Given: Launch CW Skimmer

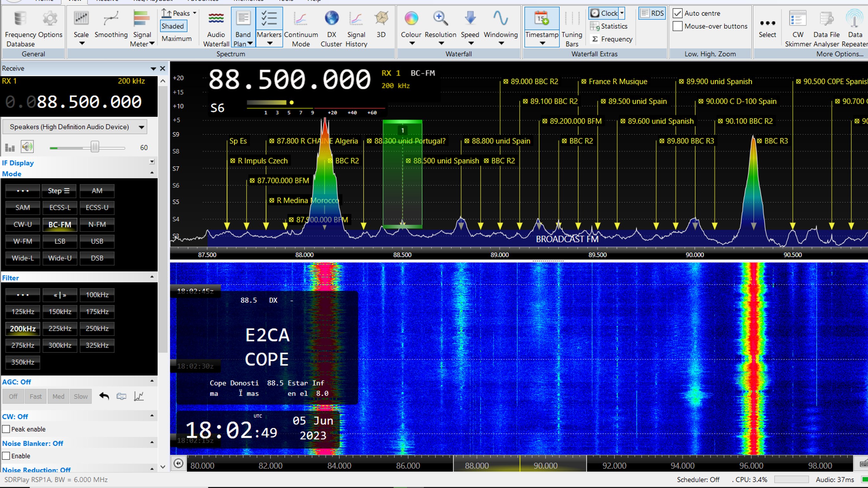Looking at the screenshot, I should click(x=798, y=28).
